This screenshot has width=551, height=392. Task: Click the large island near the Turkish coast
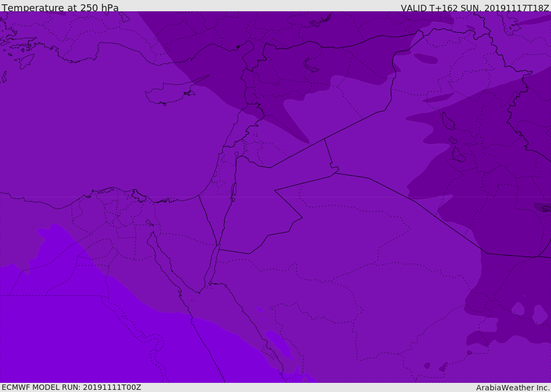point(26,61)
